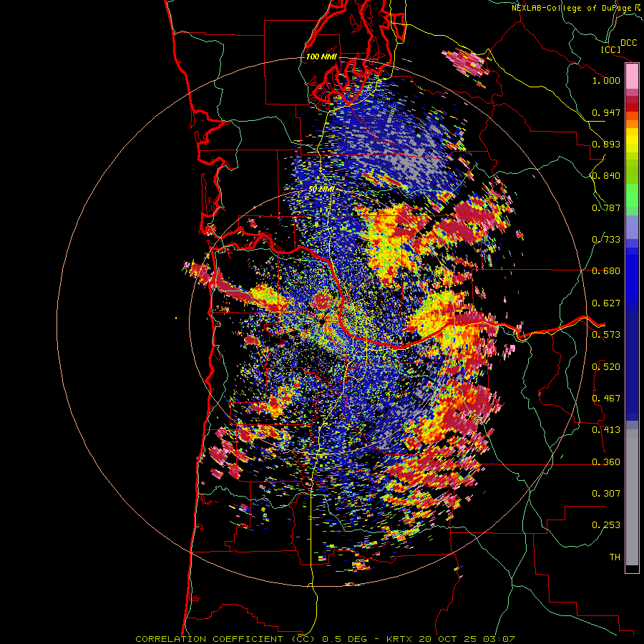Click the bright green legend swatch

[x=632, y=195]
